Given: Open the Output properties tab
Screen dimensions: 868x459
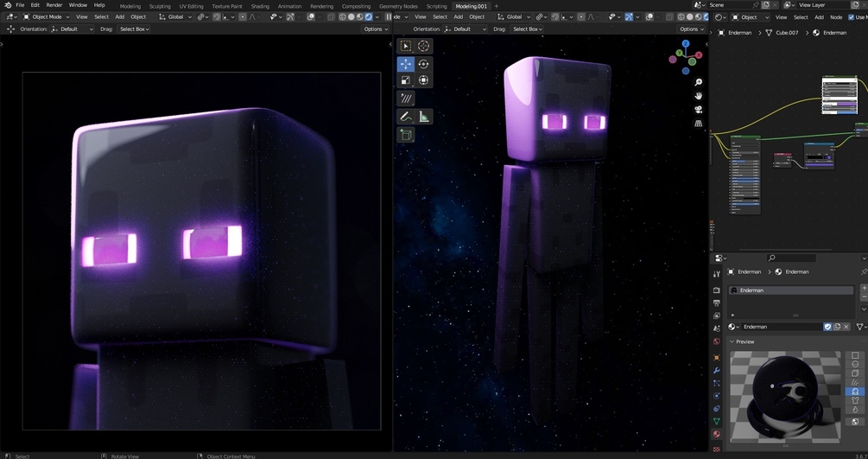Looking at the screenshot, I should pos(717,303).
